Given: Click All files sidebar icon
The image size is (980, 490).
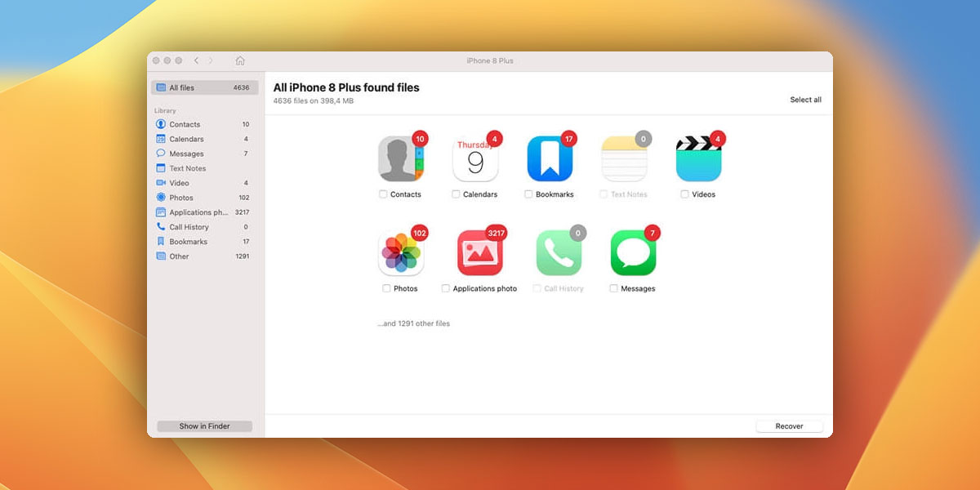Looking at the screenshot, I should [x=161, y=87].
